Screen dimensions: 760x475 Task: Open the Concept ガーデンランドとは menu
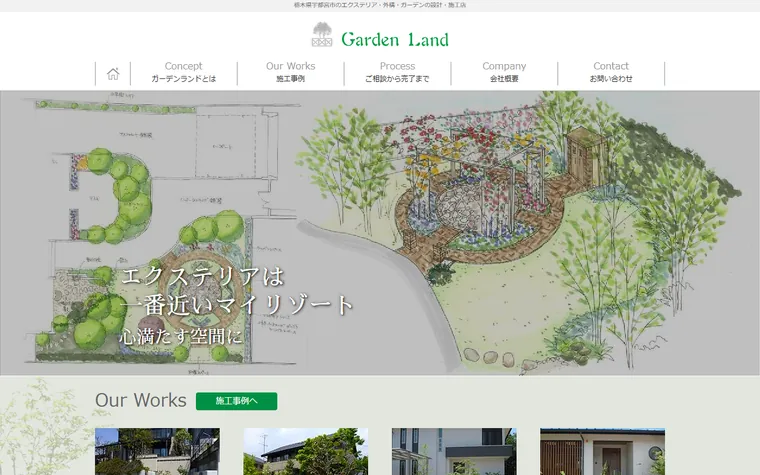pyautogui.click(x=184, y=72)
